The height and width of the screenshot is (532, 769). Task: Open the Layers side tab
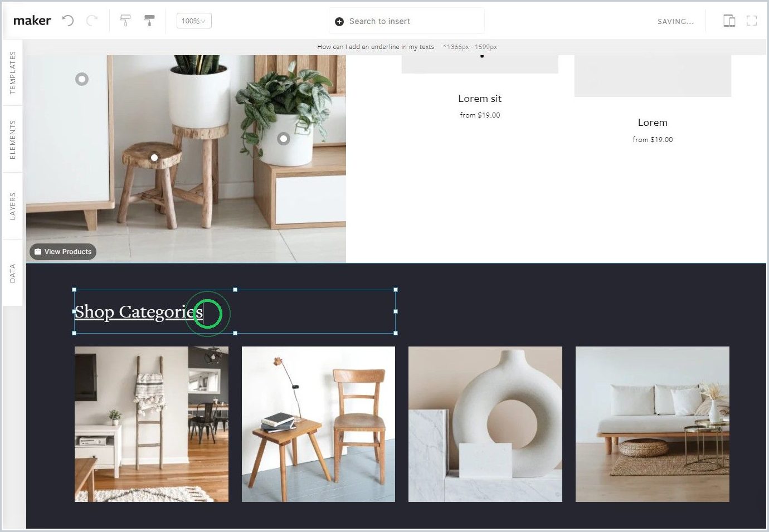click(x=12, y=206)
